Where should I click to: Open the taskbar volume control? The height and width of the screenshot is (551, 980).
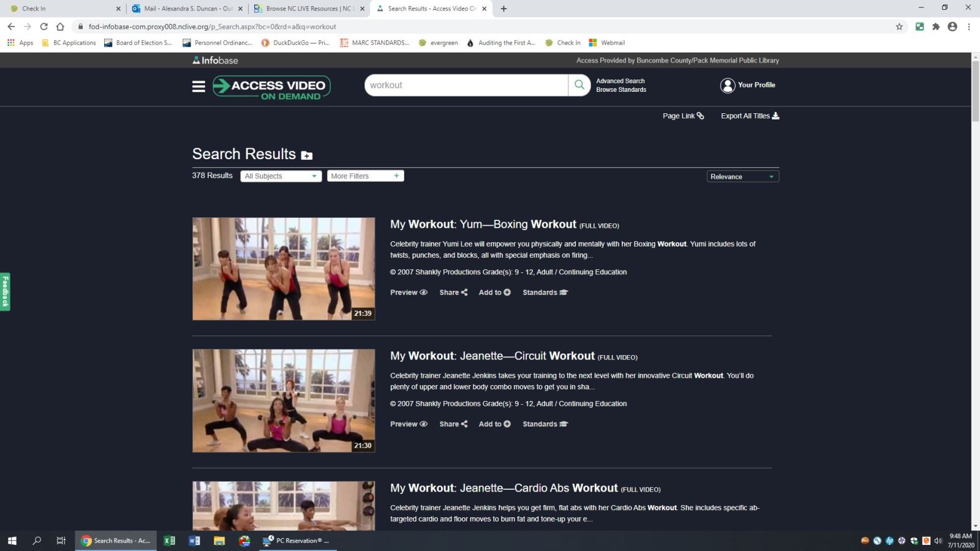coord(938,541)
